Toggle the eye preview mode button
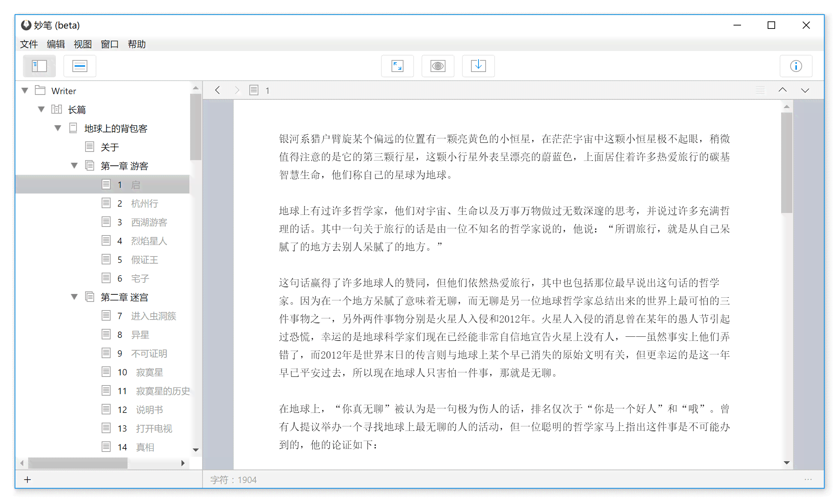 [x=438, y=66]
